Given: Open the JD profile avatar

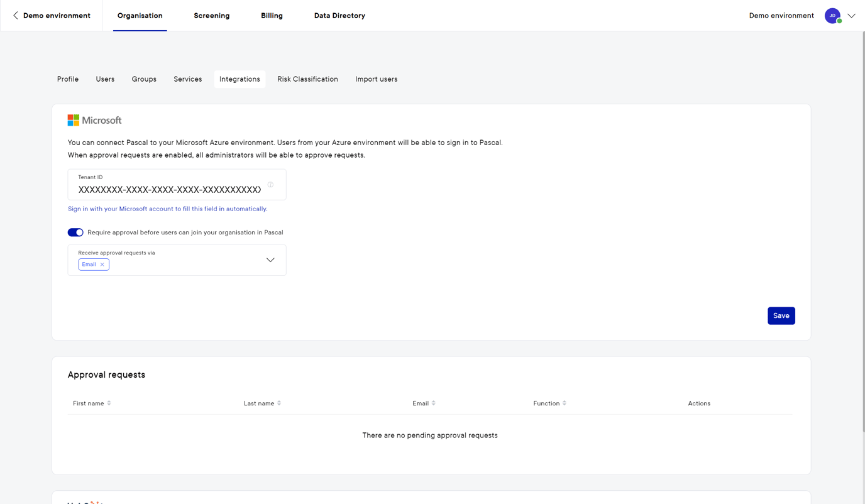Looking at the screenshot, I should pos(832,15).
